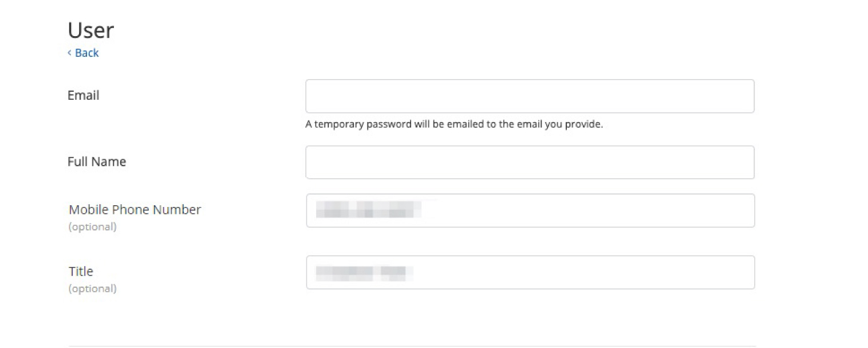
Task: Click the blurred text in Title field
Action: 364,273
